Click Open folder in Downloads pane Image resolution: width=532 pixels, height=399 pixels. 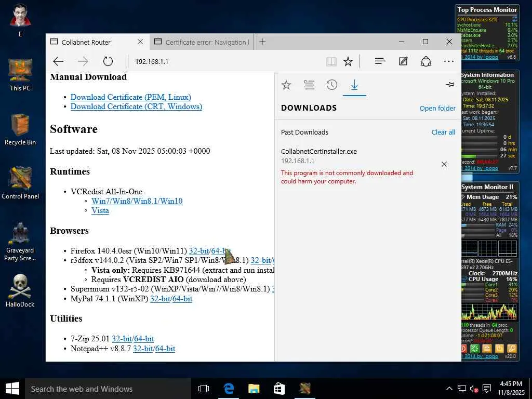437,108
